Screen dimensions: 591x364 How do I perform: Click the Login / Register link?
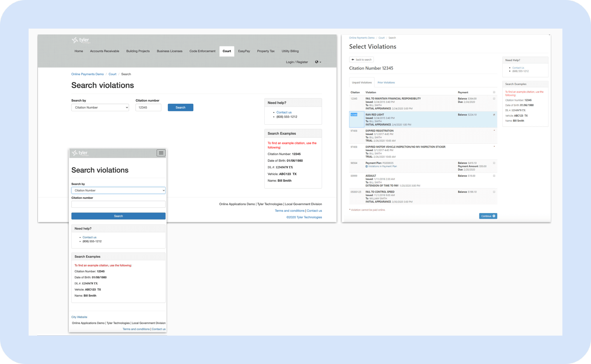click(x=297, y=62)
